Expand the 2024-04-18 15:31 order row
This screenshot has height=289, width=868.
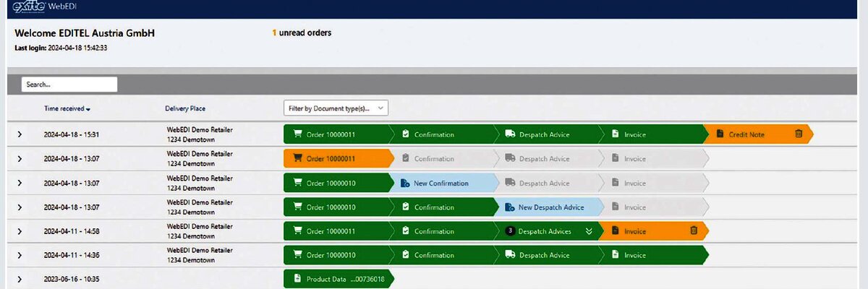(20, 134)
